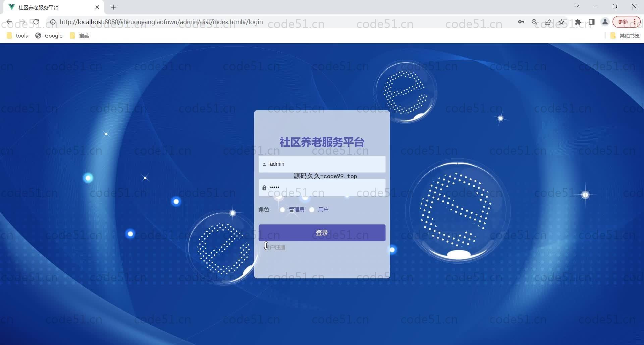
Task: Click the password input field
Action: coord(322,188)
